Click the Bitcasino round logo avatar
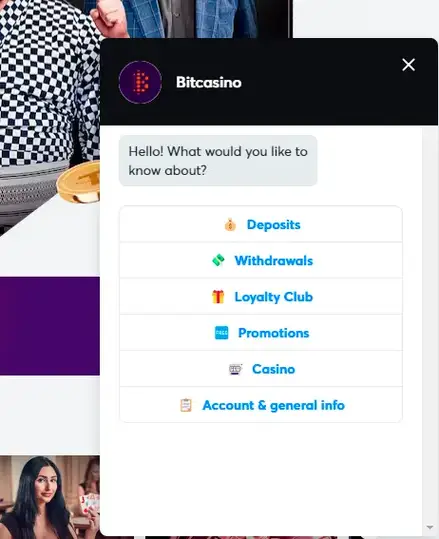This screenshot has height=539, width=439. coord(140,82)
